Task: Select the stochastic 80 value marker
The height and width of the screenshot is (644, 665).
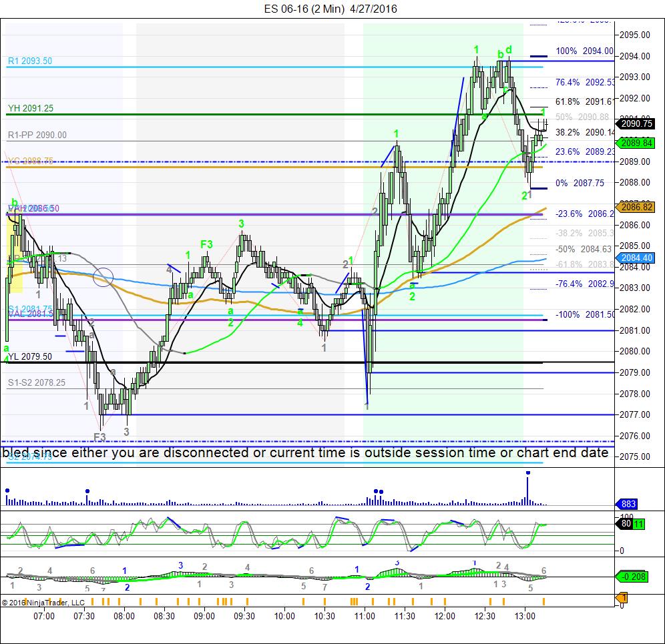Action: tap(625, 524)
